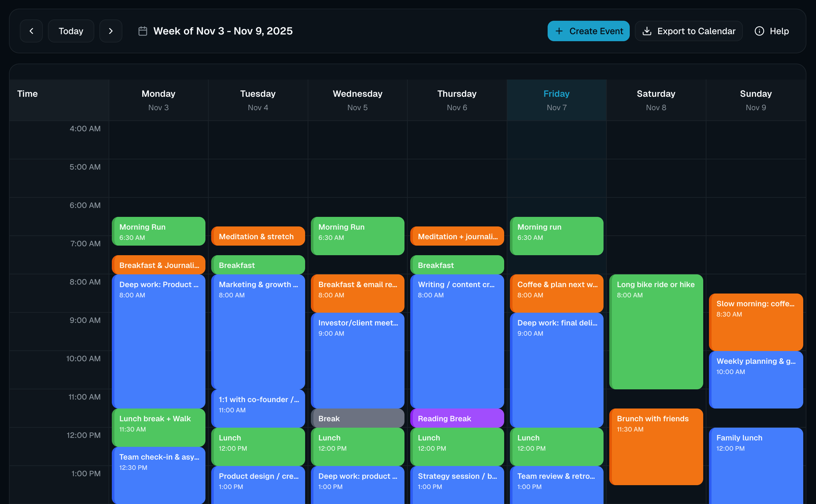Open the Long bike ride or hike event
This screenshot has height=504, width=816.
point(656,332)
